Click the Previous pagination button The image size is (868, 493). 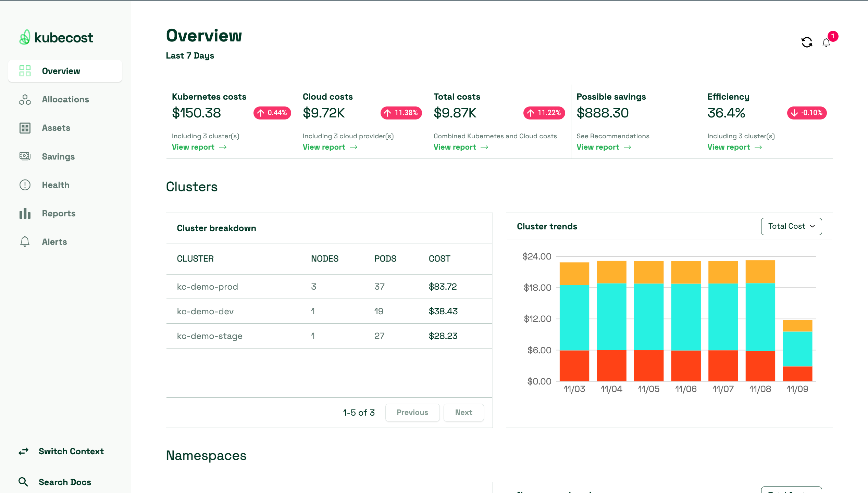(412, 412)
